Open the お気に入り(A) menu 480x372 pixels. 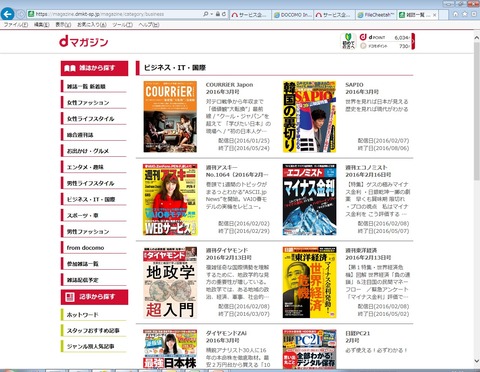pos(92,25)
